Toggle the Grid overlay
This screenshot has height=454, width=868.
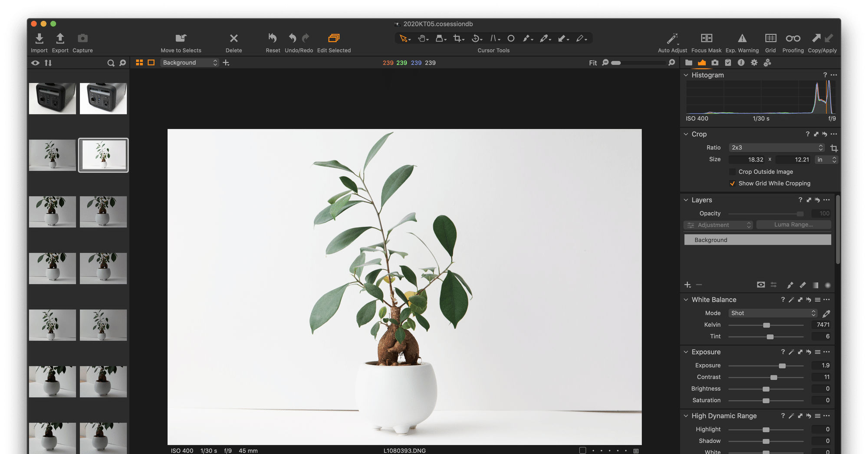[x=770, y=38]
